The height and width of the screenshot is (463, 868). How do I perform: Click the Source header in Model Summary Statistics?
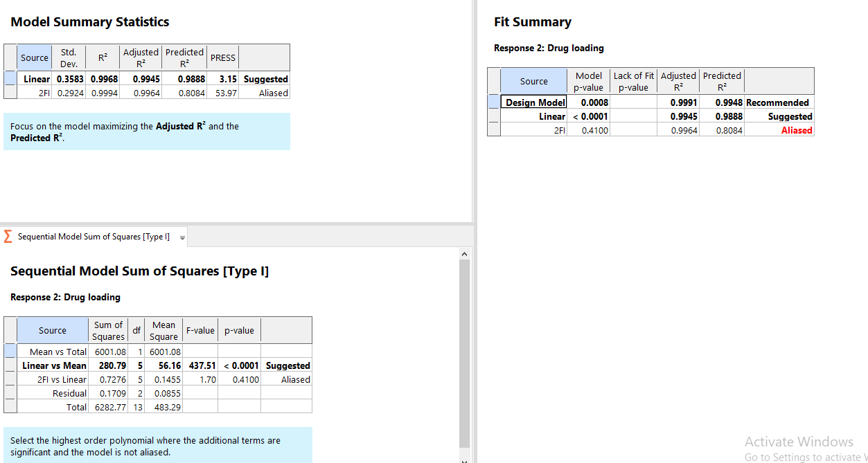click(x=35, y=57)
